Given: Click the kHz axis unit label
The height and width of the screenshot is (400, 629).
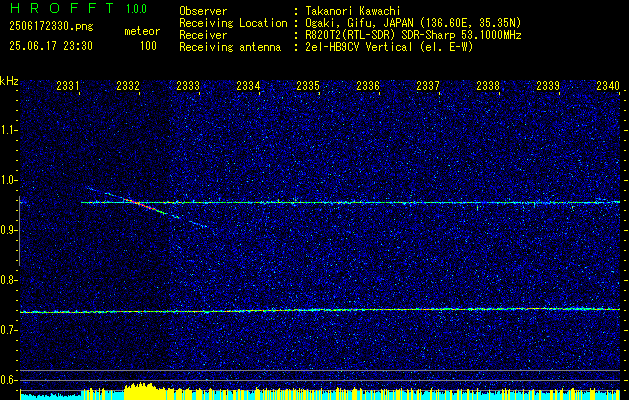Looking at the screenshot, I should pyautogui.click(x=9, y=81).
